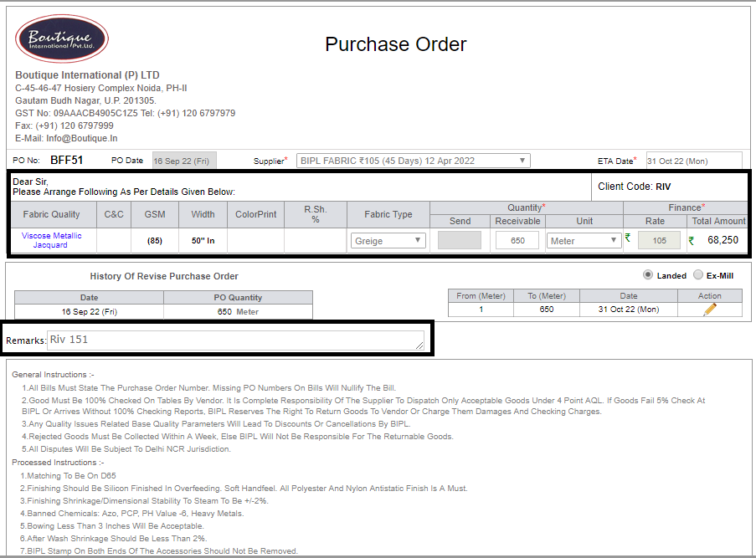This screenshot has height=558, width=756.
Task: Click the To (Meter) value 650
Action: pyautogui.click(x=546, y=310)
